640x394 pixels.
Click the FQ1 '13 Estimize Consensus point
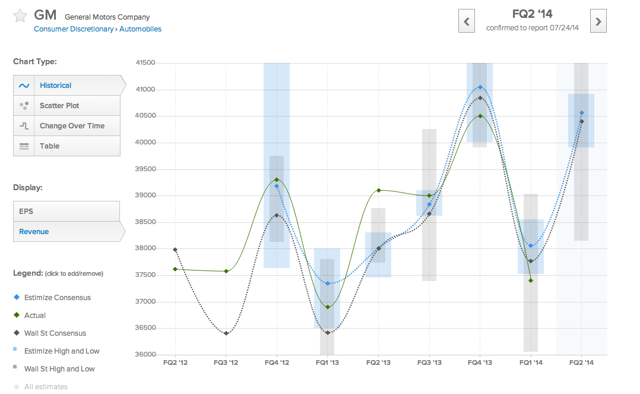click(328, 283)
